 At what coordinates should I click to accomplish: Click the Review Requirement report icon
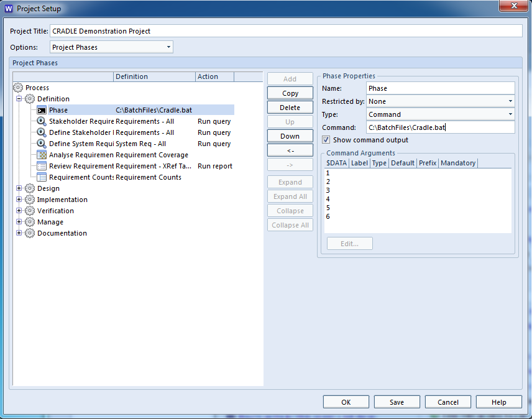tap(42, 166)
